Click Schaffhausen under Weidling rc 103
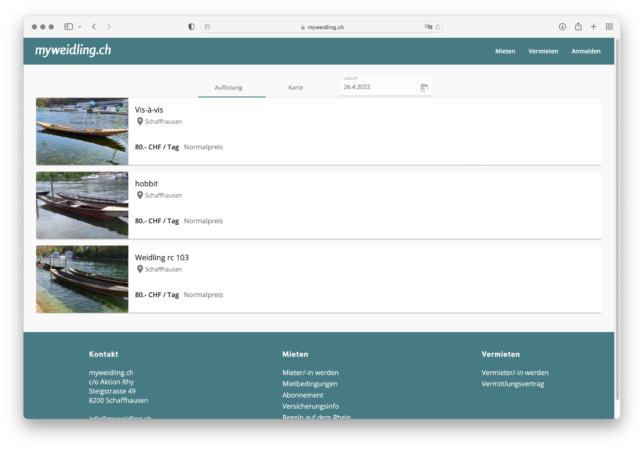 point(163,269)
